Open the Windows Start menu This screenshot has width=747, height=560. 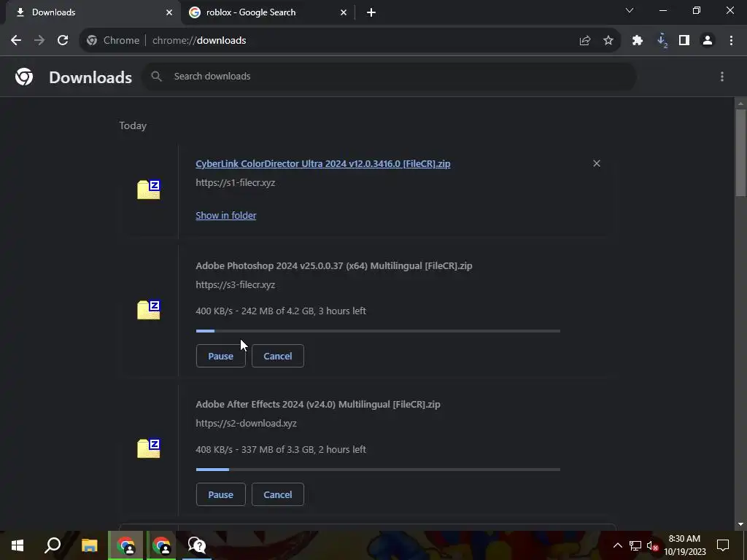pos(18,545)
